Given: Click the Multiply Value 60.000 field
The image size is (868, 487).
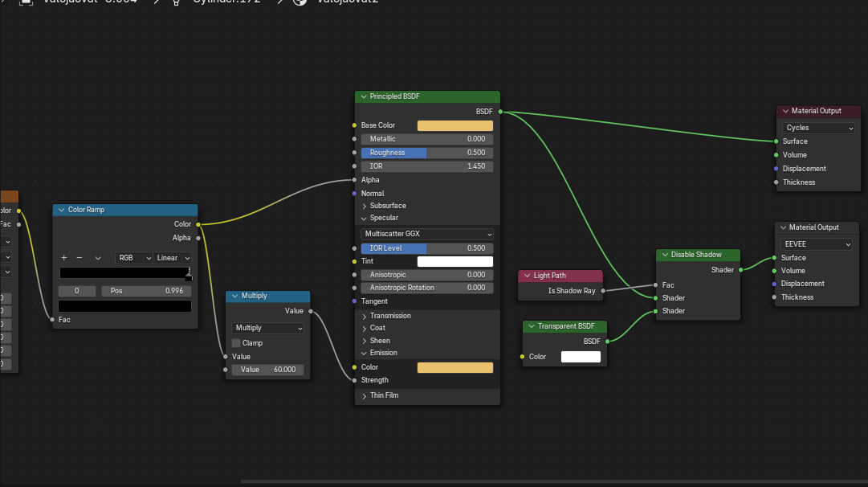Looking at the screenshot, I should click(x=268, y=370).
